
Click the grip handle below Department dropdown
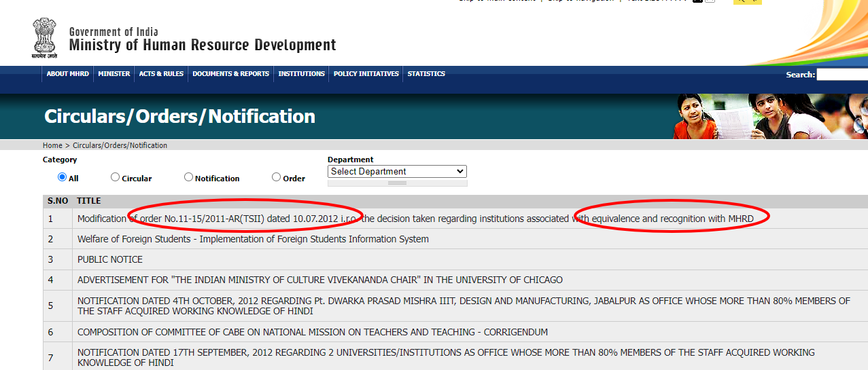click(x=397, y=183)
